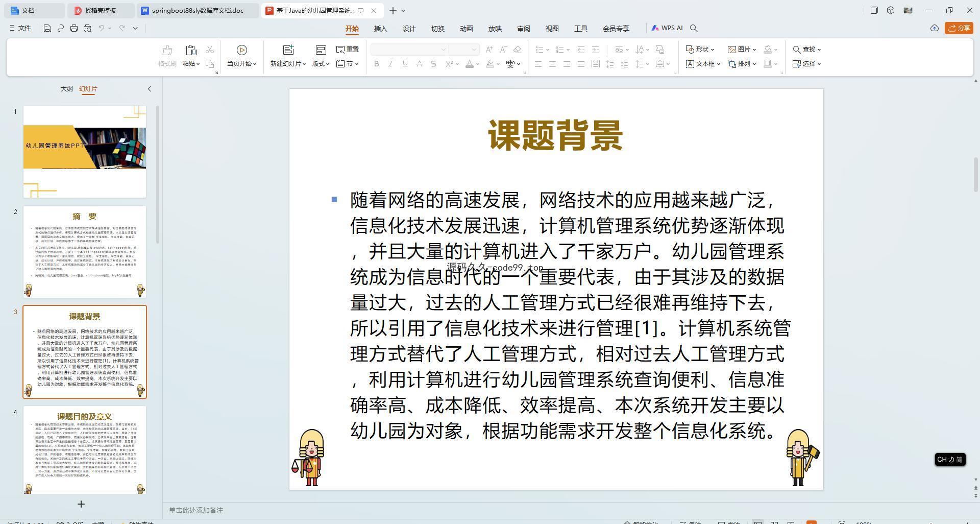Click the Format Painter (格式刷) icon
Image resolution: width=980 pixels, height=524 pixels.
tap(167, 50)
